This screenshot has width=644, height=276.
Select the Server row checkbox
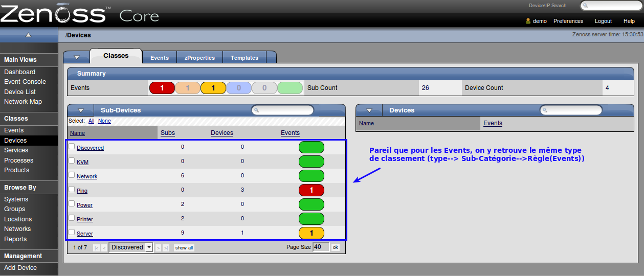point(72,233)
